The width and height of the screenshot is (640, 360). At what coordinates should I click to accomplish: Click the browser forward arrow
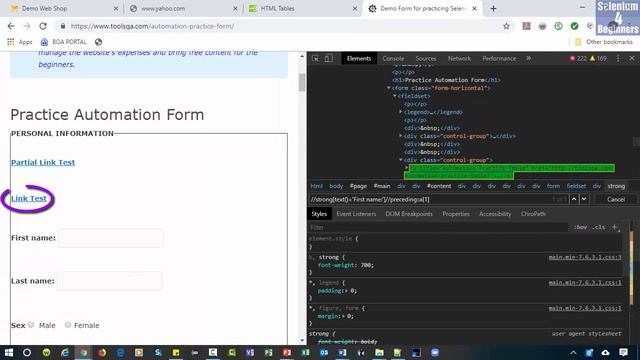27,26
